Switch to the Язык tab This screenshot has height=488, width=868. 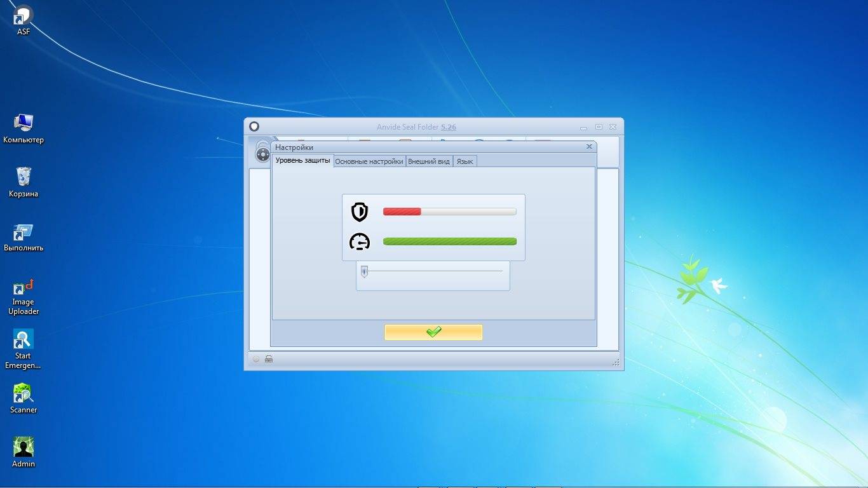tap(465, 161)
